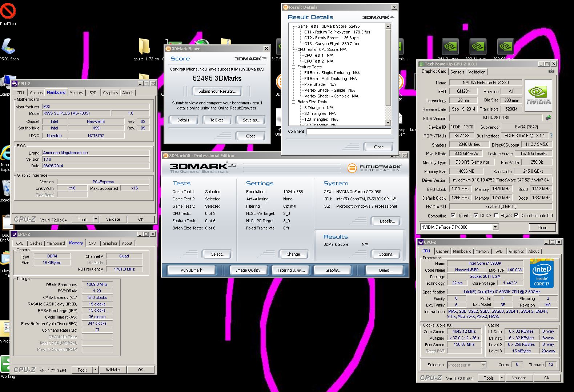Click the Comment input field

tap(349, 131)
